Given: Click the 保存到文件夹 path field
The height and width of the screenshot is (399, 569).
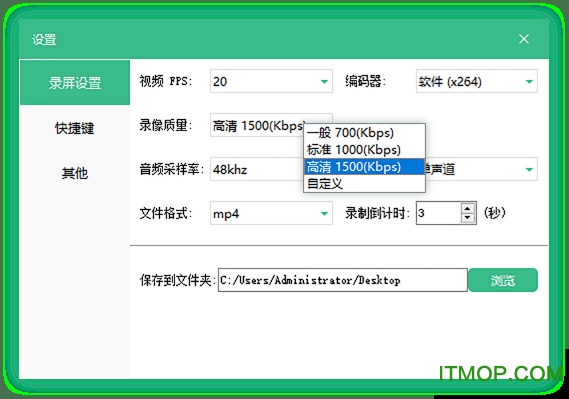Looking at the screenshot, I should (343, 280).
